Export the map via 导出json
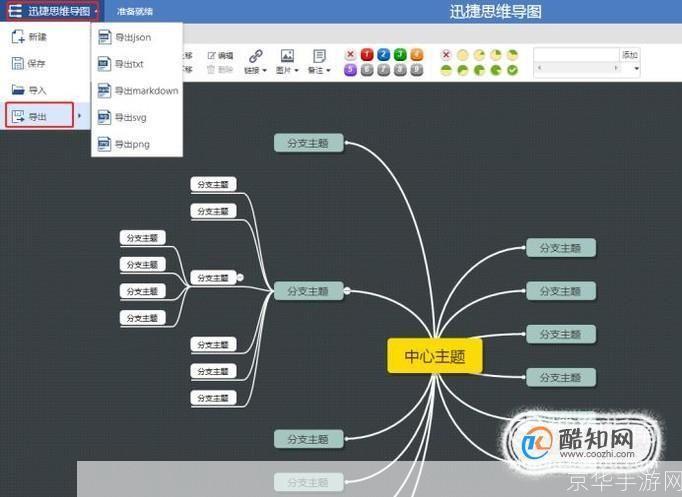682x497 pixels. coord(125,37)
